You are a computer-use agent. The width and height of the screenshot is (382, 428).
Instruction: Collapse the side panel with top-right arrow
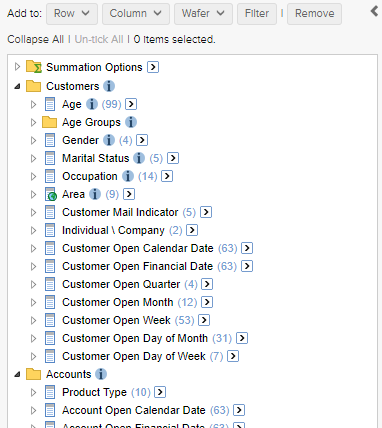[375, 11]
